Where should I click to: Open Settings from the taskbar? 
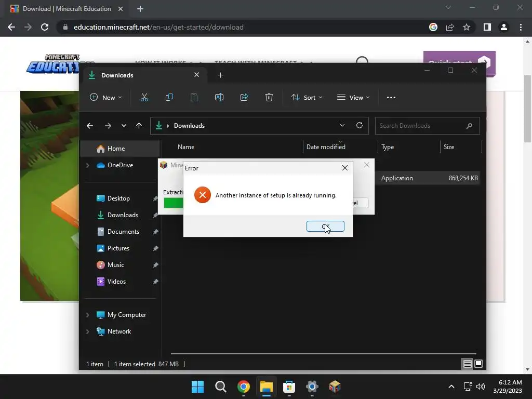pyautogui.click(x=312, y=387)
